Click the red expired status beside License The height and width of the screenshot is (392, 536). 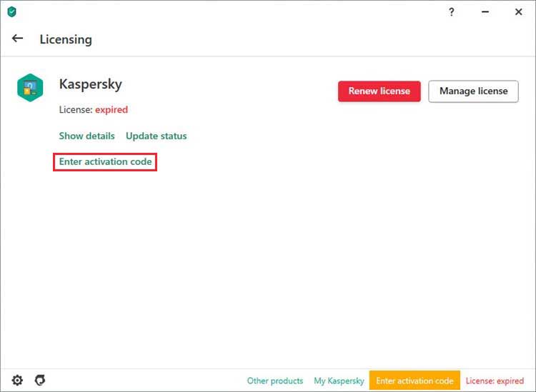click(x=111, y=110)
